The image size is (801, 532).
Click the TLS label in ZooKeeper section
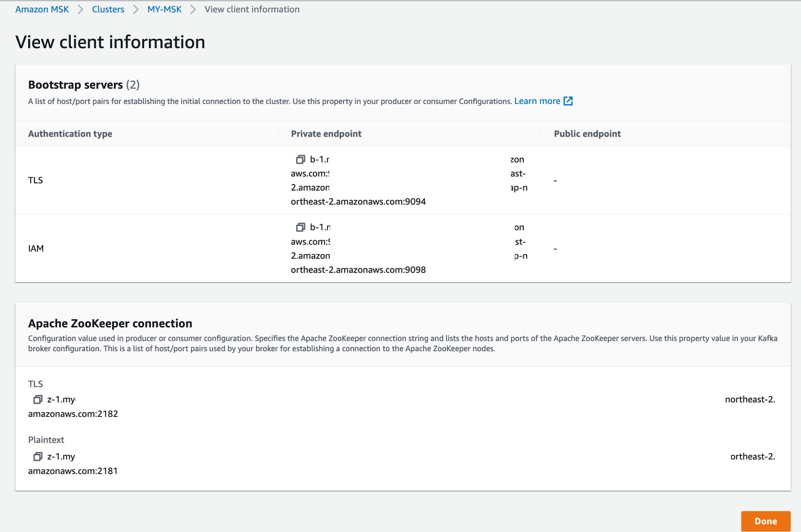pyautogui.click(x=36, y=384)
